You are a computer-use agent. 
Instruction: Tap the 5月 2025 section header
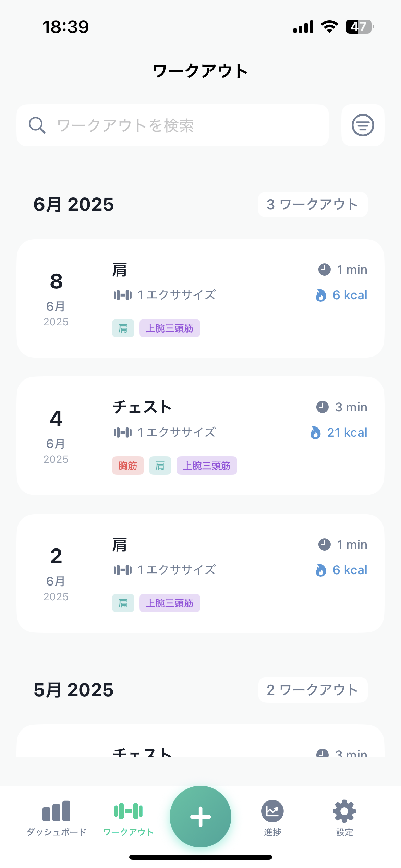74,690
